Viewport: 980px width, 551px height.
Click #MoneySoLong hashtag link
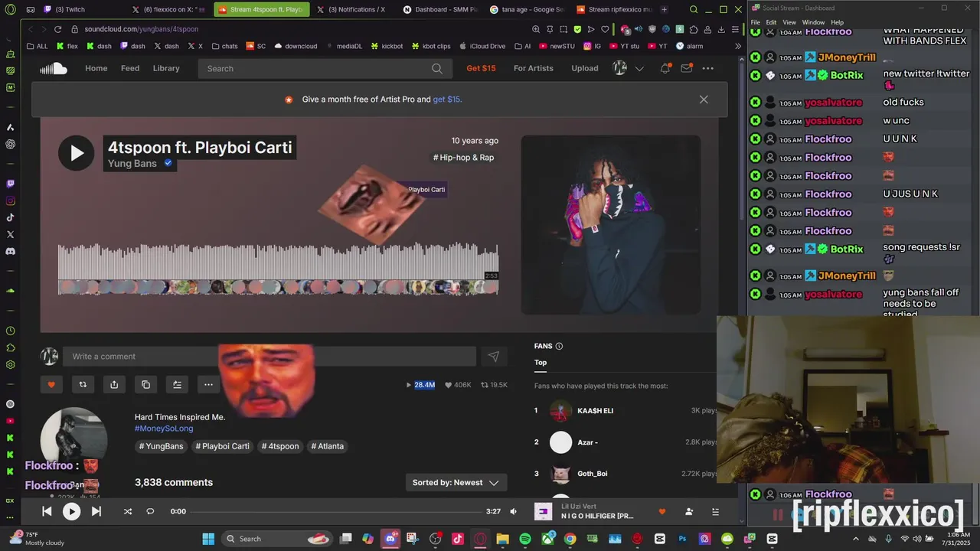[x=164, y=429]
